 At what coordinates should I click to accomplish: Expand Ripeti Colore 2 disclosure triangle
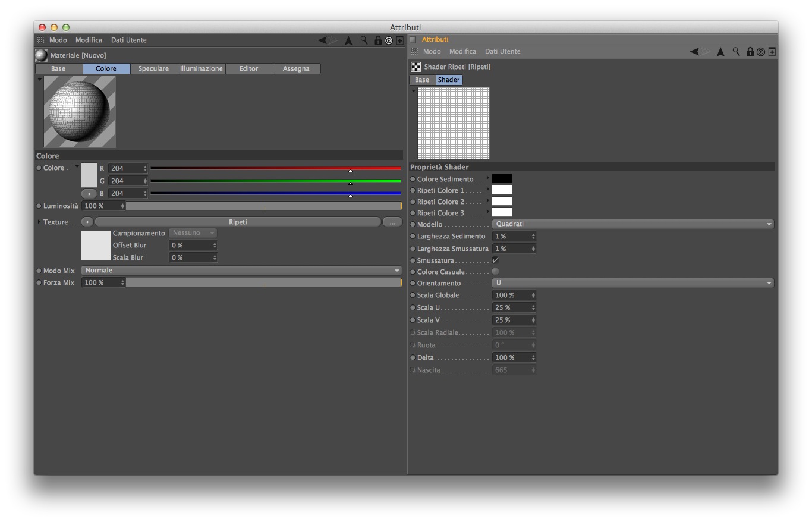(488, 200)
